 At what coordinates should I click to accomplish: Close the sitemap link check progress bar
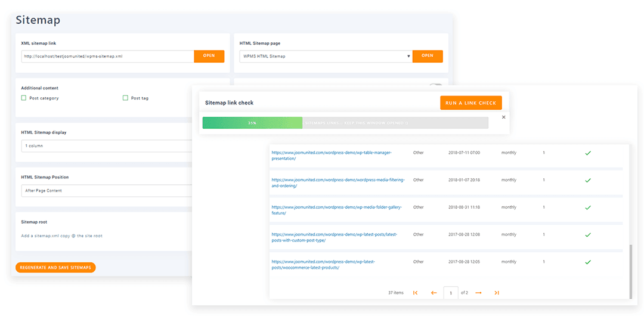(x=503, y=117)
